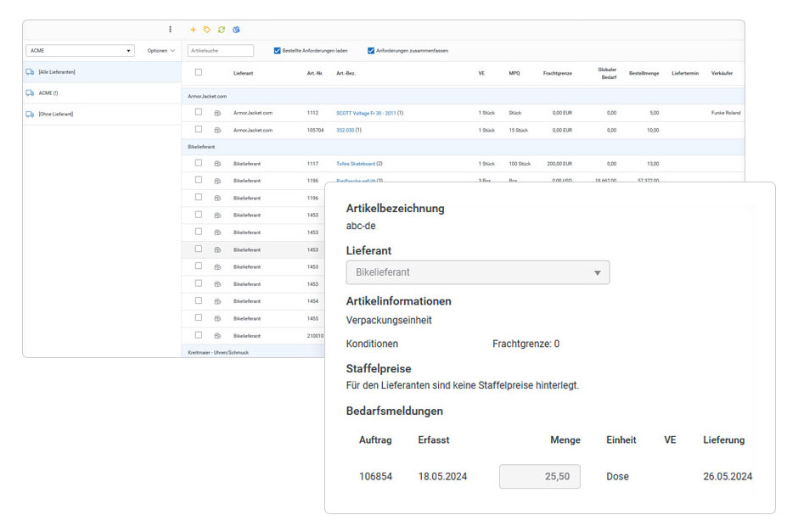Check the row checkbox for article 105704

point(199,130)
